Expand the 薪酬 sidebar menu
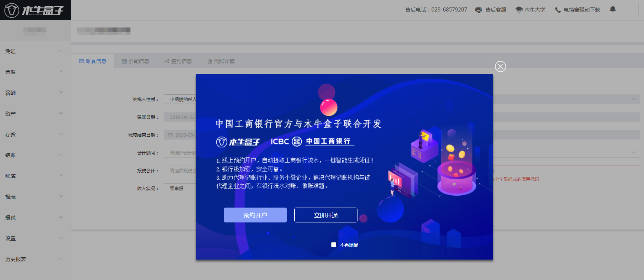Image resolution: width=644 pixels, height=280 pixels. point(35,93)
